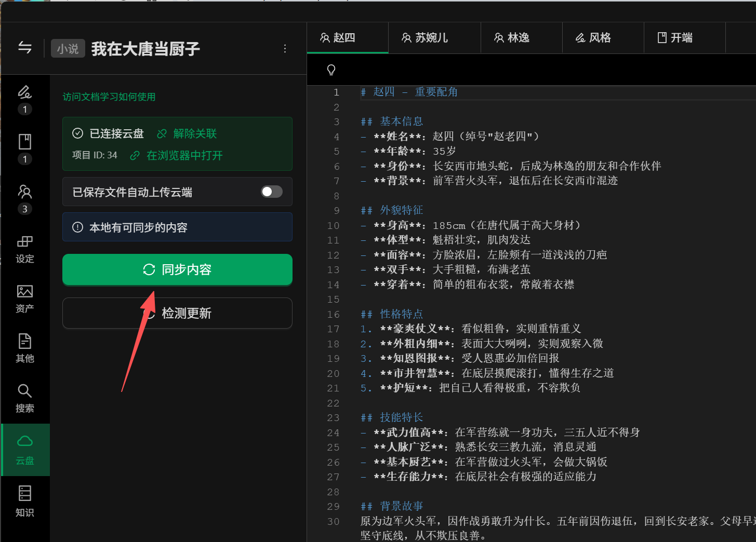
Task: Toggle auto-upload saved files to cloud
Action: click(271, 192)
